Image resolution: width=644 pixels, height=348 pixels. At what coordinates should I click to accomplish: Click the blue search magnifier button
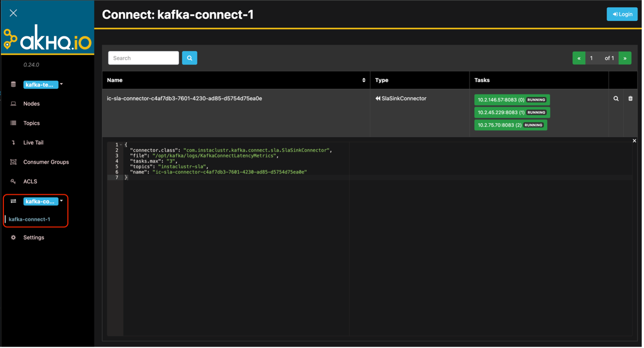189,58
